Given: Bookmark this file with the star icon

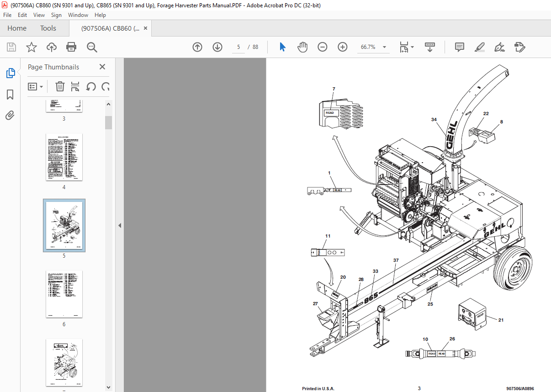Looking at the screenshot, I should click(x=31, y=47).
